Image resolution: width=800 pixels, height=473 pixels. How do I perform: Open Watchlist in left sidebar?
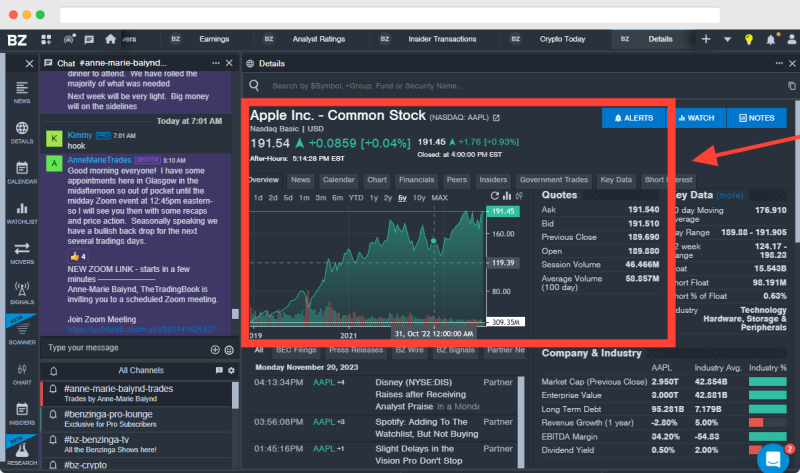tap(22, 213)
